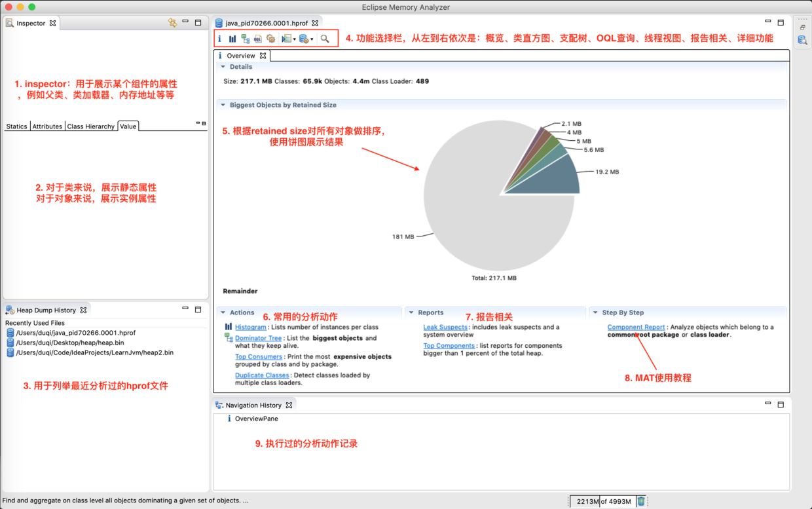
Task: Switch to the Statics tab
Action: 17,126
